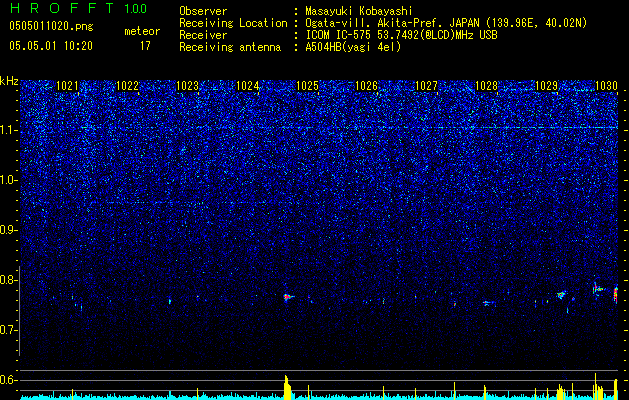Click the HROFFT 1.0.0 title text

(x=79, y=8)
